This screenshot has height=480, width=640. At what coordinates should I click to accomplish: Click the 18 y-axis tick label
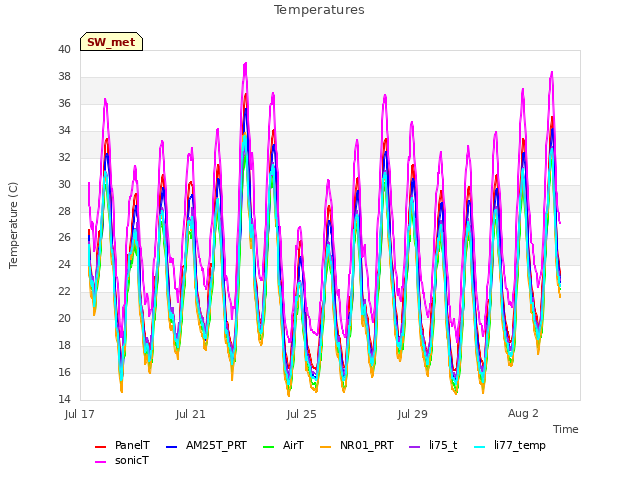(64, 345)
